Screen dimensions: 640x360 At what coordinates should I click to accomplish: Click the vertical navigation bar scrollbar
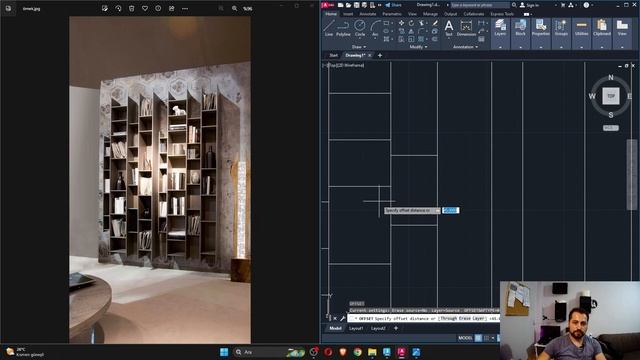coord(631,175)
